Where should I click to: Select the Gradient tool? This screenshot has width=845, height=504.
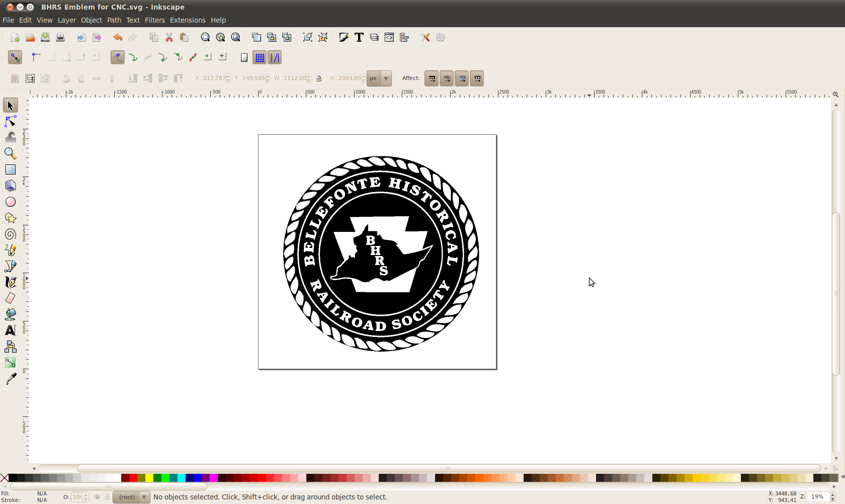(x=11, y=363)
